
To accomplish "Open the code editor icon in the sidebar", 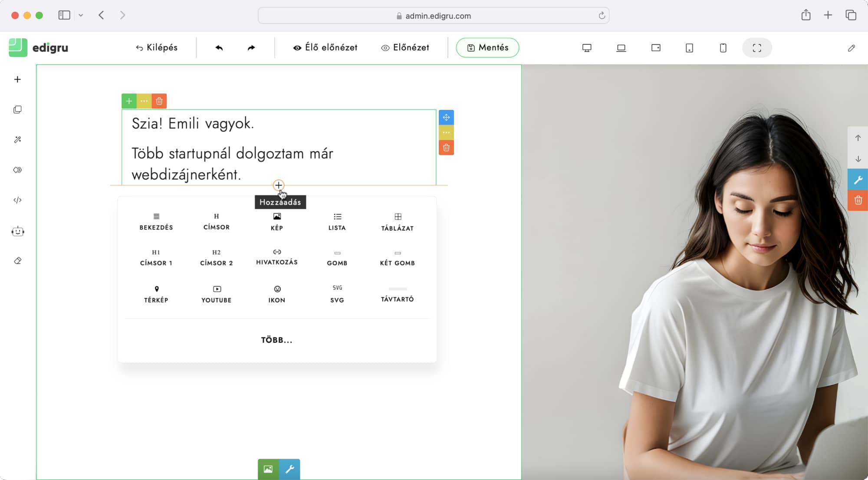I will pyautogui.click(x=17, y=200).
